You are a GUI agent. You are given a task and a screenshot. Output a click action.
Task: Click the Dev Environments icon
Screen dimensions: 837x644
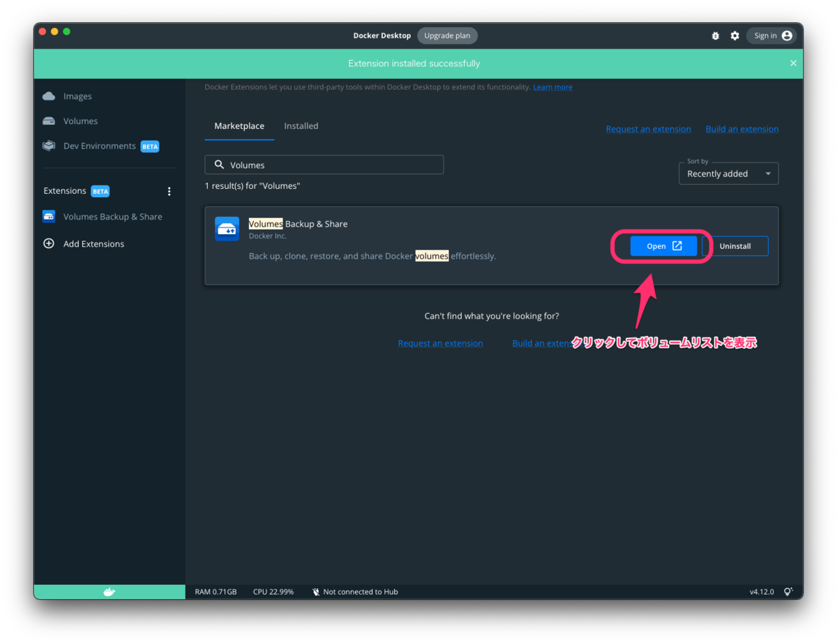click(x=49, y=146)
